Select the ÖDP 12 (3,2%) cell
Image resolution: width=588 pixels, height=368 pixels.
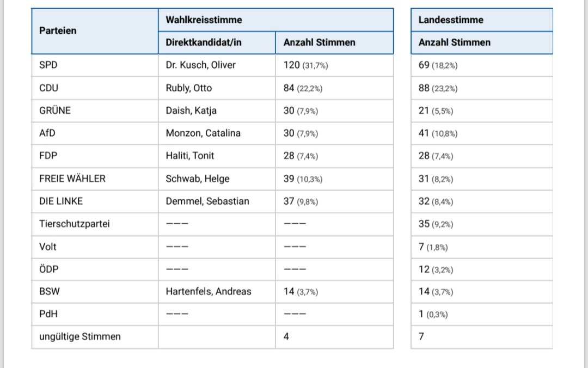436,269
